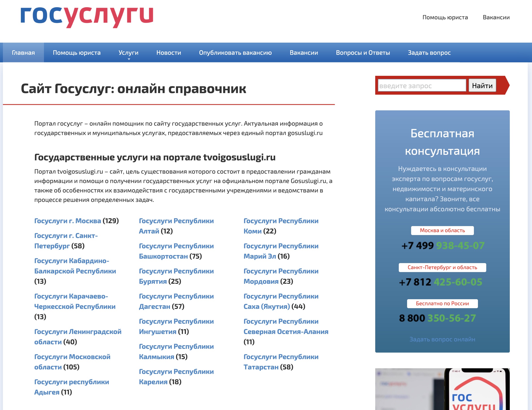Click the Госуслуги logo
This screenshot has height=410, width=532.
click(x=87, y=17)
